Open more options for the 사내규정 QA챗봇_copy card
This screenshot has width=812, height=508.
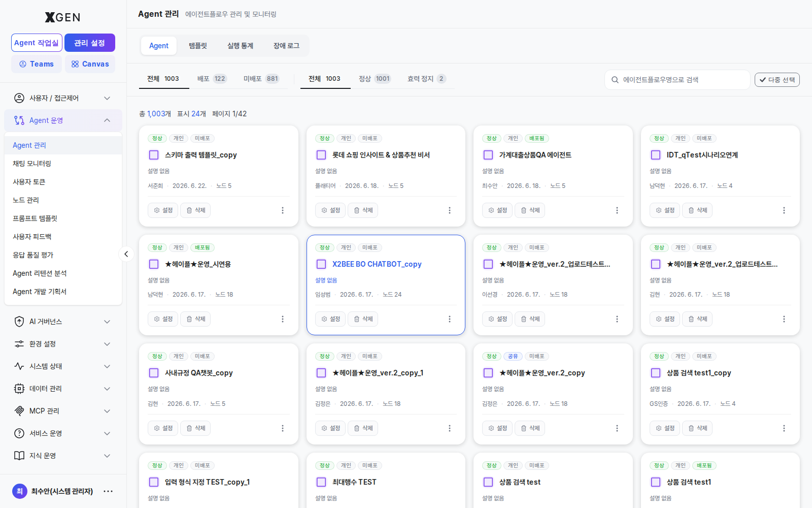point(283,428)
